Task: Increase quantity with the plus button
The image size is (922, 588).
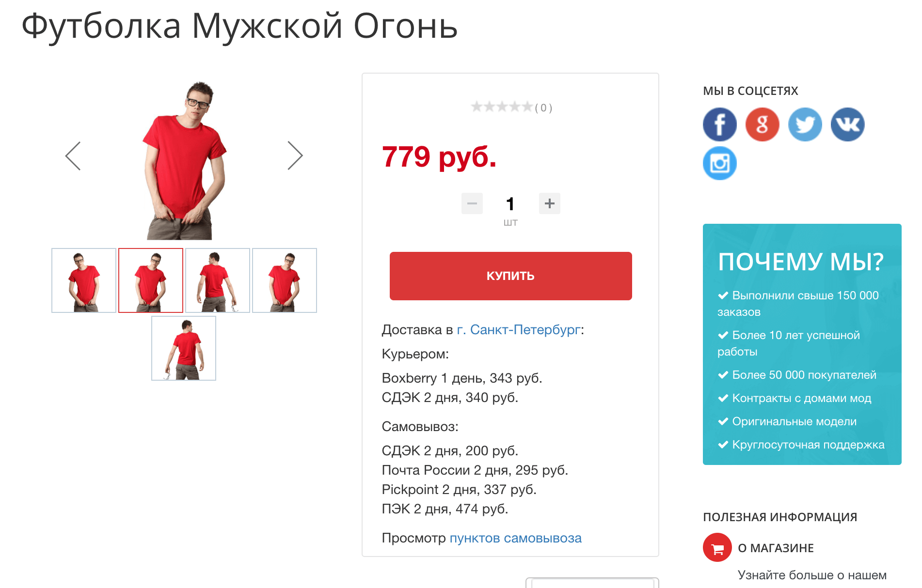Action: [x=550, y=203]
